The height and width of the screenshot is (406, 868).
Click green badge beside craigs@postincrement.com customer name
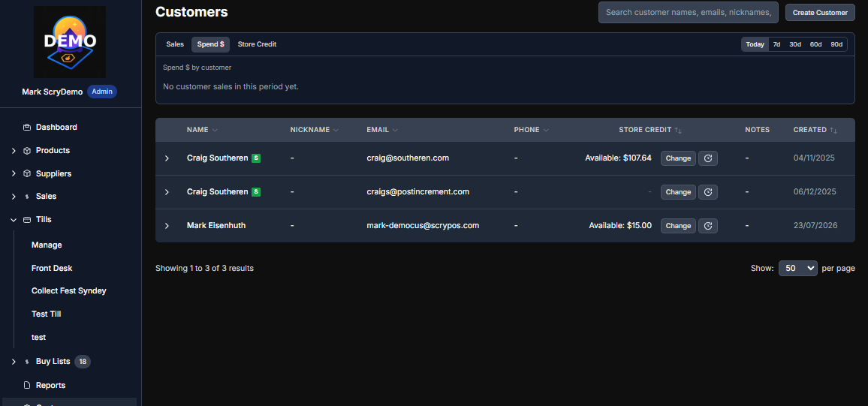(x=256, y=192)
